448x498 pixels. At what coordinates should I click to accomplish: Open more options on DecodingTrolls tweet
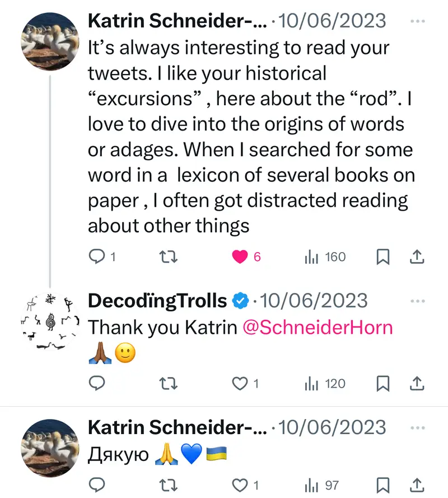[417, 301]
